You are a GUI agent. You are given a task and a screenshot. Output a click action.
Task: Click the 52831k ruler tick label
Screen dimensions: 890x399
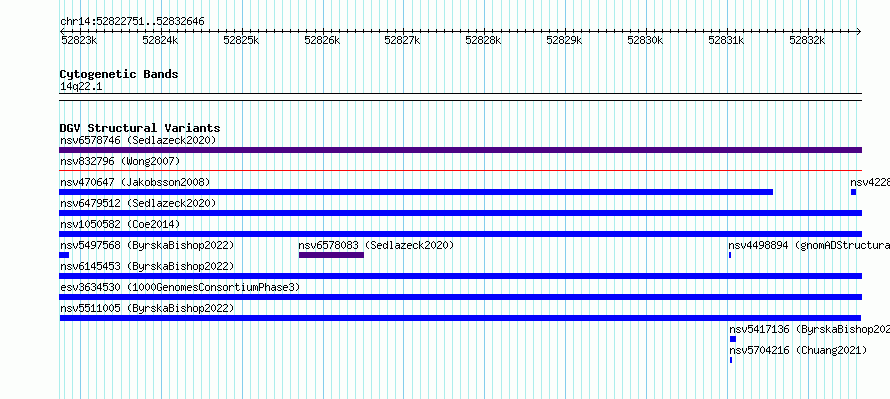[x=727, y=40]
